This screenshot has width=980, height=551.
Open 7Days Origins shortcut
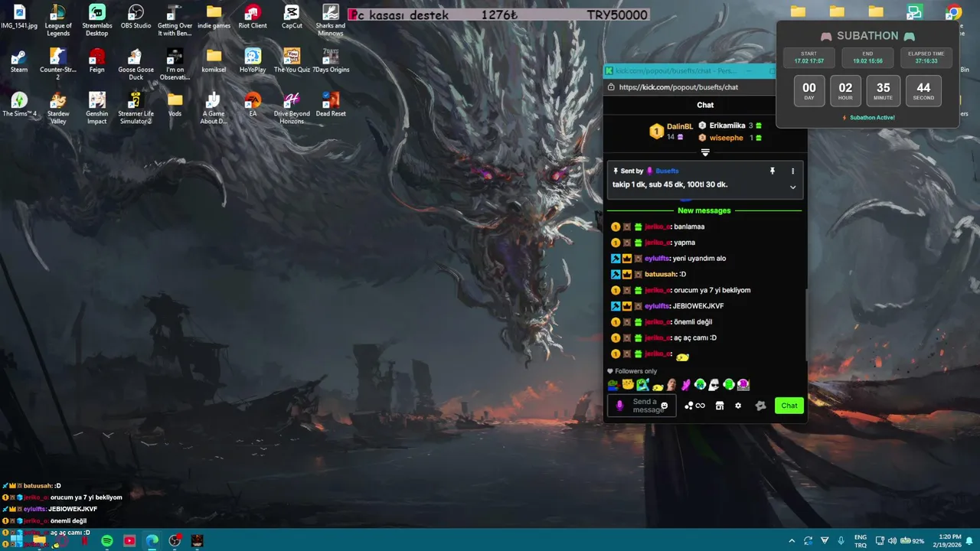tap(331, 60)
